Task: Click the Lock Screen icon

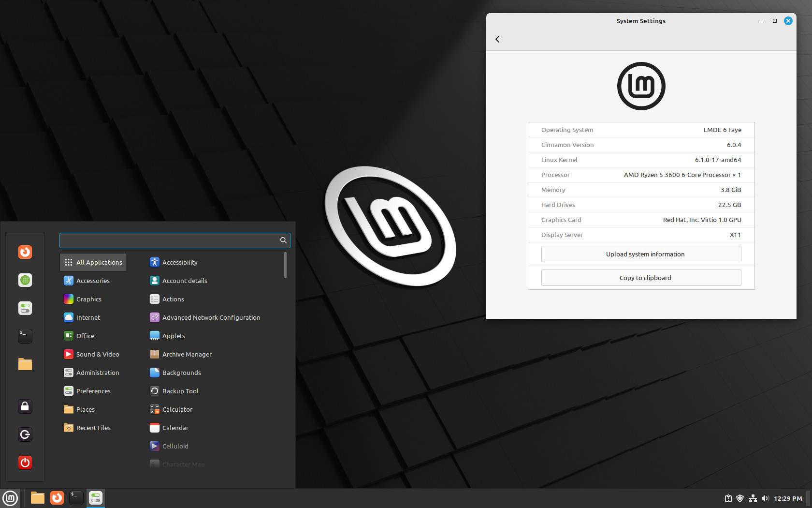Action: [x=25, y=406]
